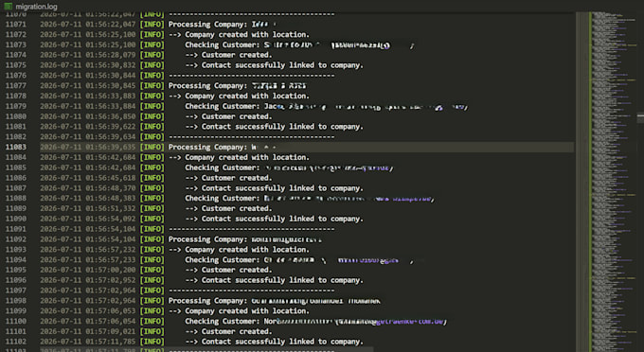Click "Contact successfully linked to company." on line 11075

click(x=282, y=65)
